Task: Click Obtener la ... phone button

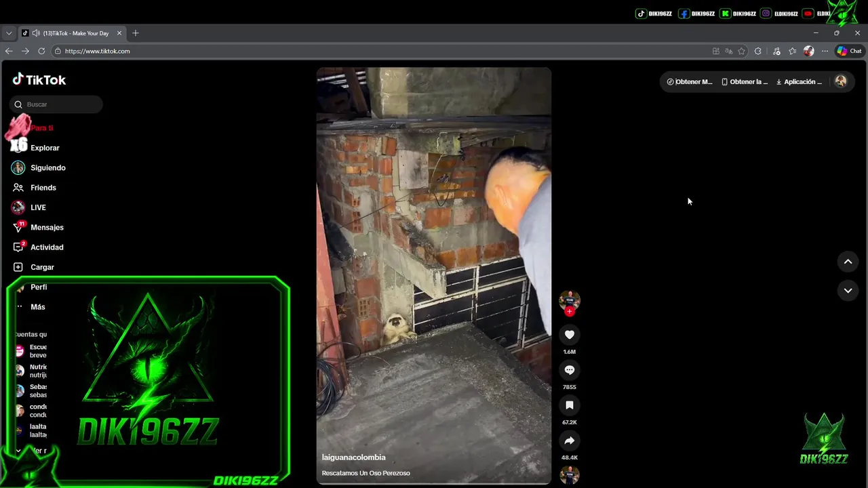Action: [x=745, y=82]
